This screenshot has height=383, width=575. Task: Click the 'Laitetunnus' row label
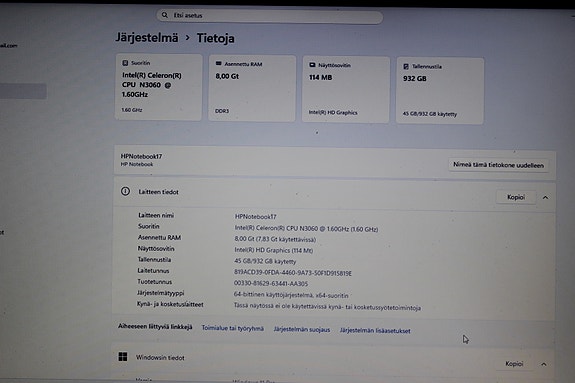tap(153, 271)
